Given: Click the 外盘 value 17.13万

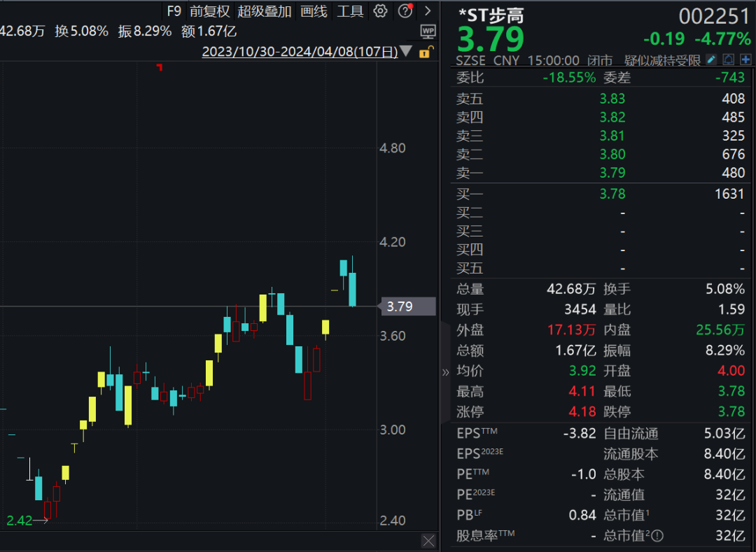Looking at the screenshot, I should pos(571,330).
